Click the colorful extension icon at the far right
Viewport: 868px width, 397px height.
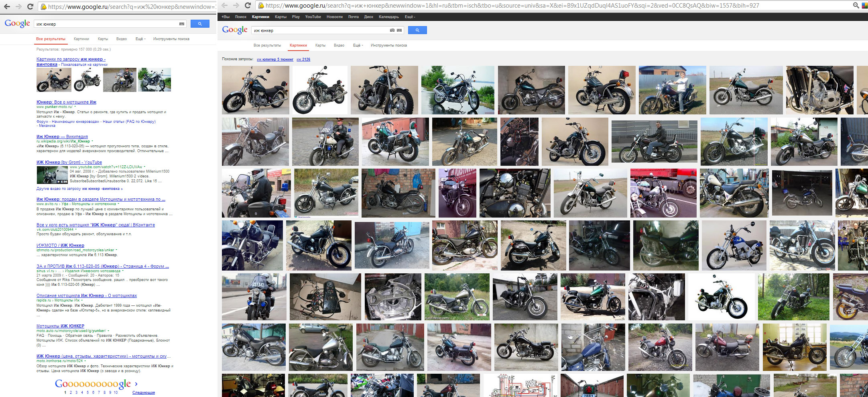click(864, 6)
